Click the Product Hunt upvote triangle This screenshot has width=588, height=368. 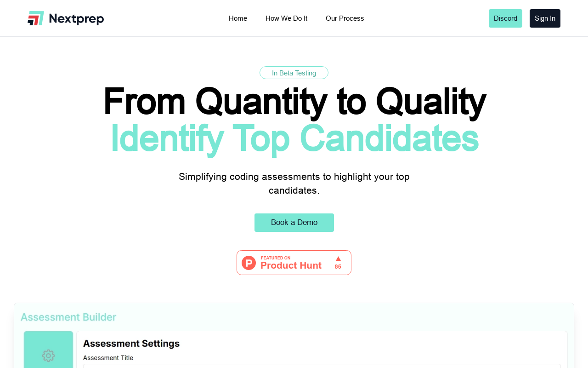pyautogui.click(x=338, y=259)
